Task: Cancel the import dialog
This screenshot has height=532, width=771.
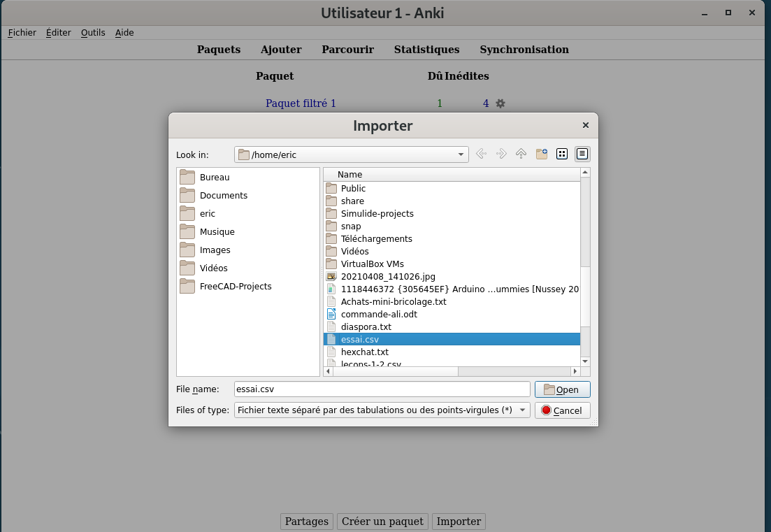Action: [563, 410]
